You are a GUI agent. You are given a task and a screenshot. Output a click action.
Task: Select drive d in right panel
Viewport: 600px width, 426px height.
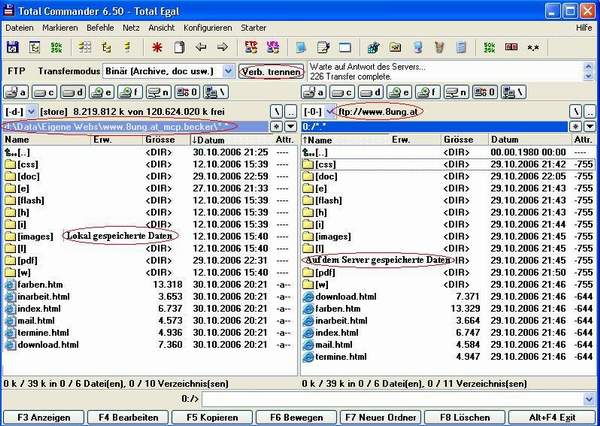pos(370,92)
